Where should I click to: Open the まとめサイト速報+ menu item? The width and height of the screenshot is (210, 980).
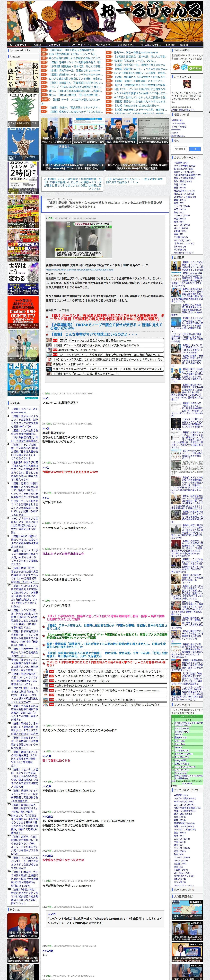coord(150,45)
